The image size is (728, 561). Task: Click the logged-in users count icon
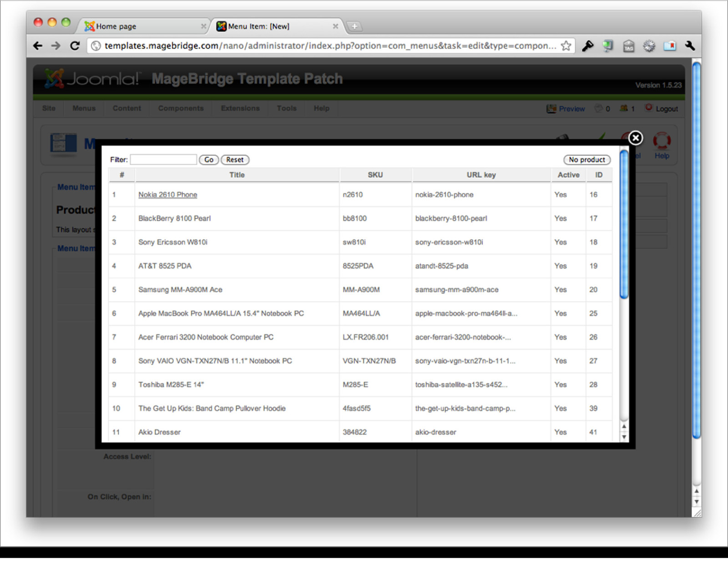click(x=624, y=108)
